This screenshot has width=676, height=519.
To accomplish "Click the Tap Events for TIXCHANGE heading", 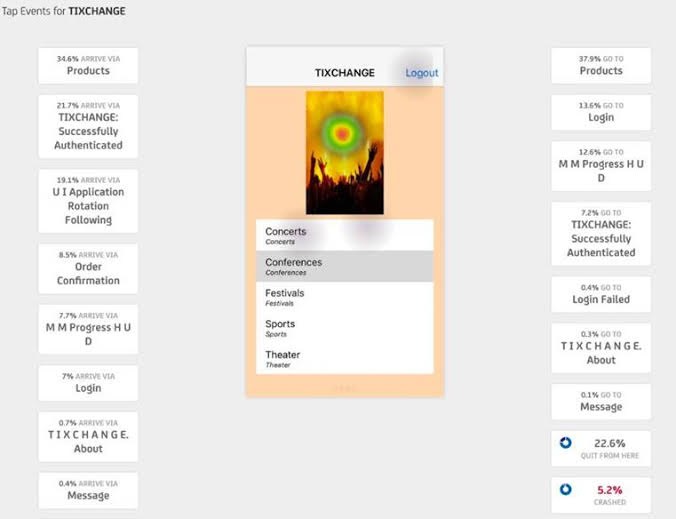I will [x=63, y=11].
